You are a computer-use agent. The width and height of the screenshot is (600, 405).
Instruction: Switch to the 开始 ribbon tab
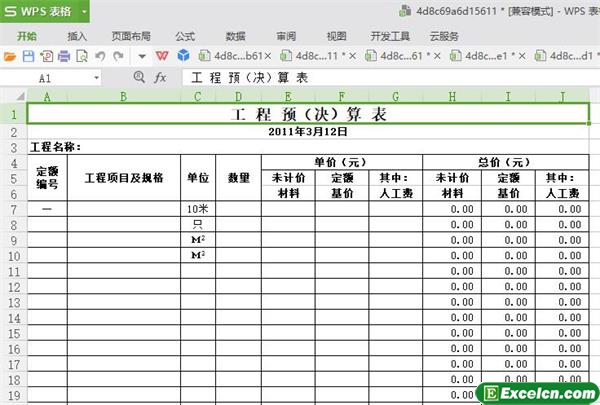(27, 36)
